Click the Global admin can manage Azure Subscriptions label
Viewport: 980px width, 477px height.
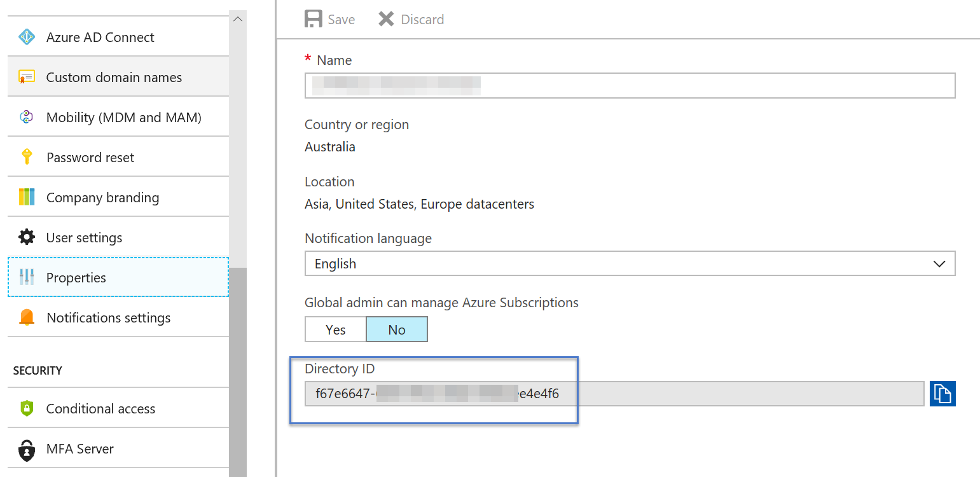(441, 303)
